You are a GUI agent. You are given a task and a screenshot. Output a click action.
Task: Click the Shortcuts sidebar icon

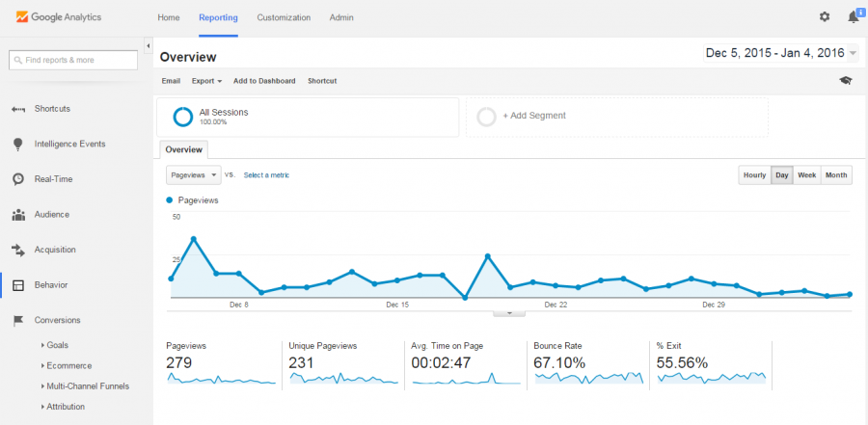click(18, 109)
